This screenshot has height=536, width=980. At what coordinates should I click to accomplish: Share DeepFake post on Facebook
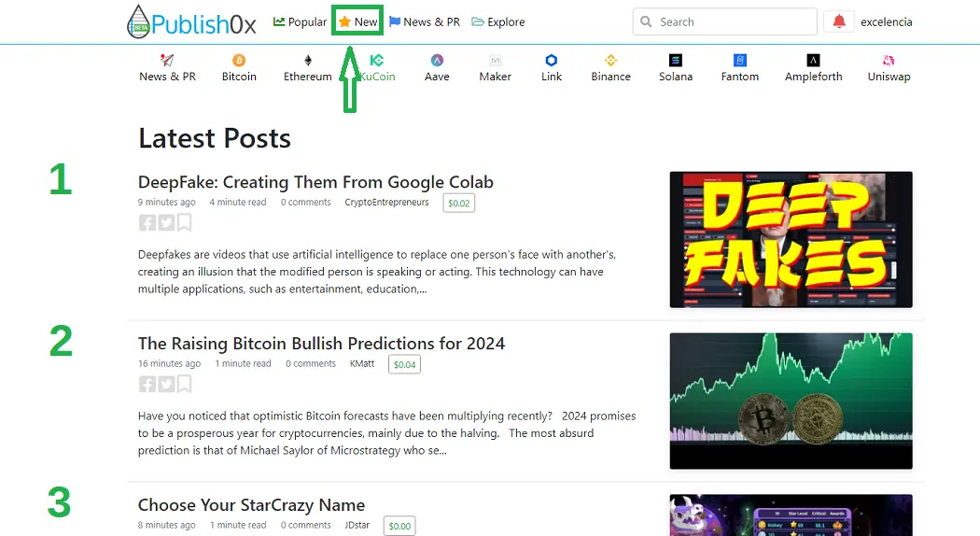[147, 222]
